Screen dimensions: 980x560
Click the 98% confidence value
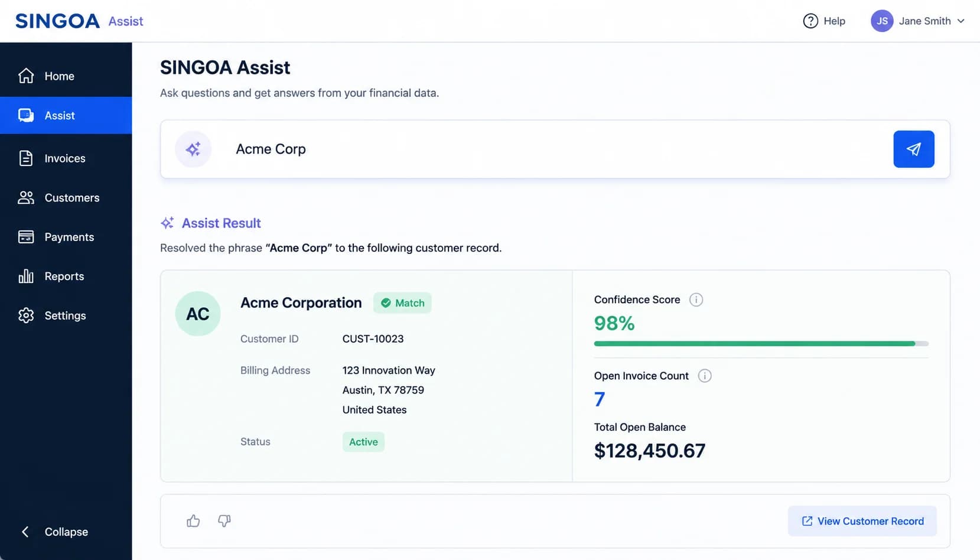click(614, 323)
